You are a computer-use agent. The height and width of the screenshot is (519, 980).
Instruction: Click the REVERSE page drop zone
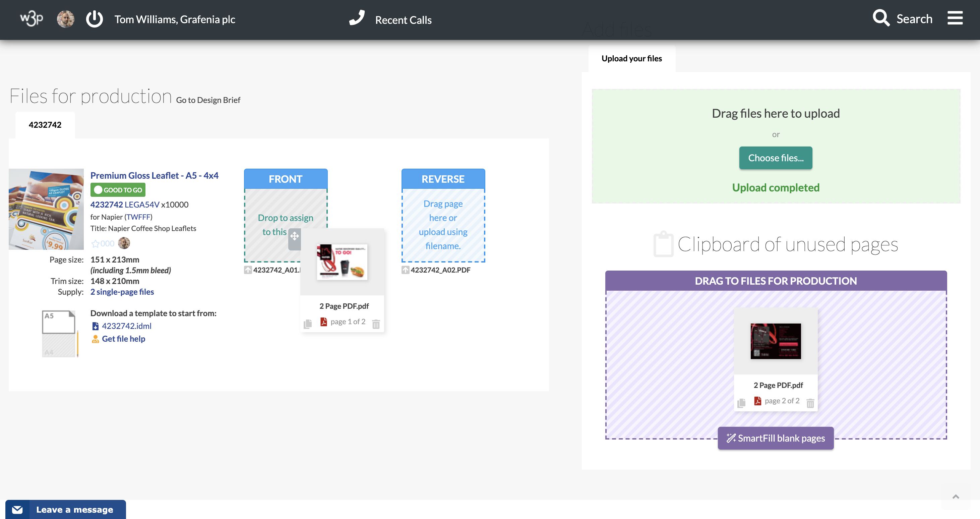point(443,225)
